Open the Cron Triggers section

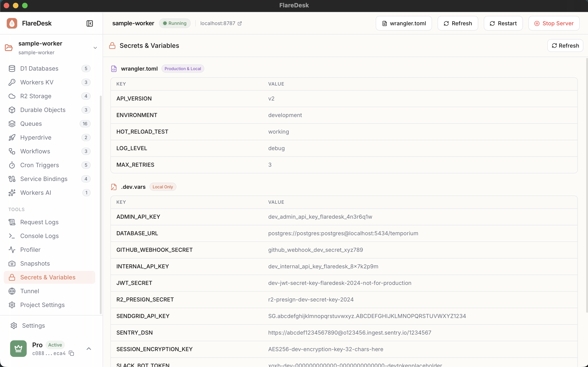39,165
